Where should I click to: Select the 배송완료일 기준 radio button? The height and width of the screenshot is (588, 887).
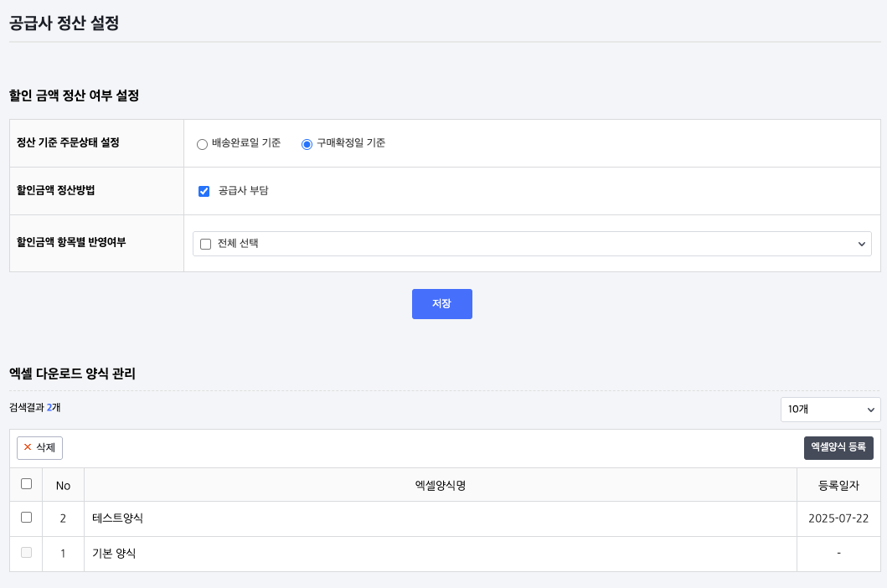tap(202, 144)
